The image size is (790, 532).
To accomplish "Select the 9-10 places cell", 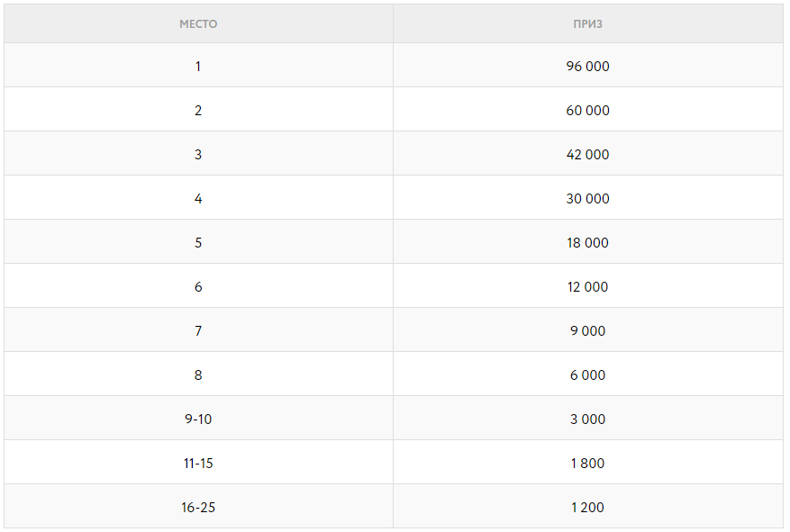I will pos(198,419).
